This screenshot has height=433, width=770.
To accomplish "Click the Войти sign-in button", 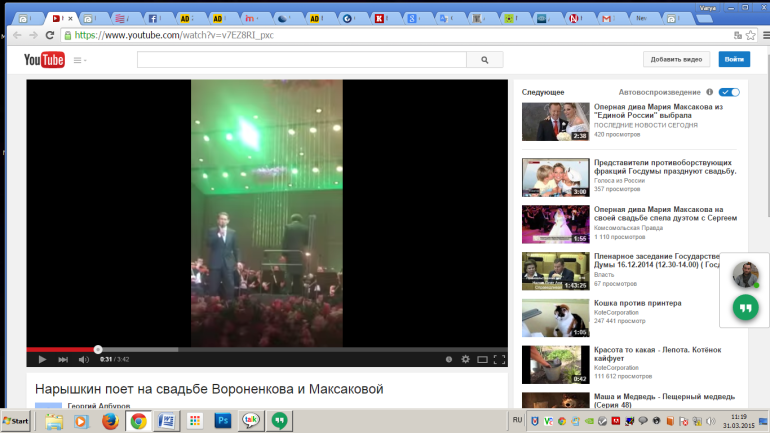I will click(x=734, y=59).
